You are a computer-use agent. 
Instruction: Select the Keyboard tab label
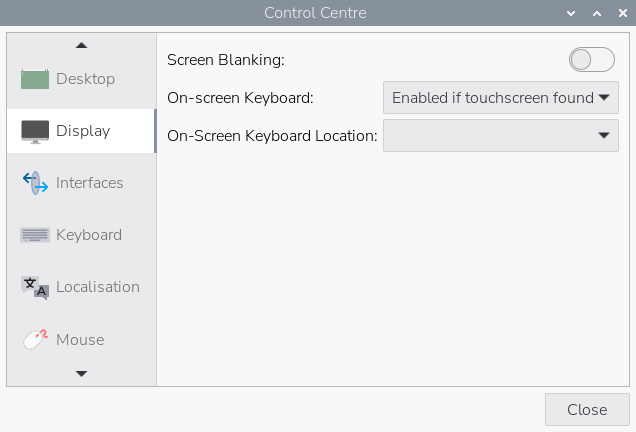pyautogui.click(x=89, y=235)
